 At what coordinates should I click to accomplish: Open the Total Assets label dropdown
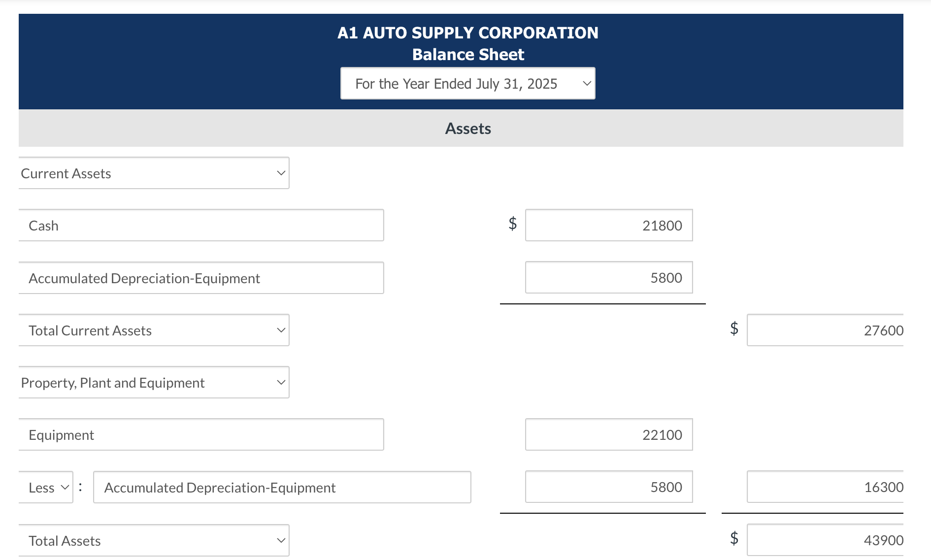(154, 540)
